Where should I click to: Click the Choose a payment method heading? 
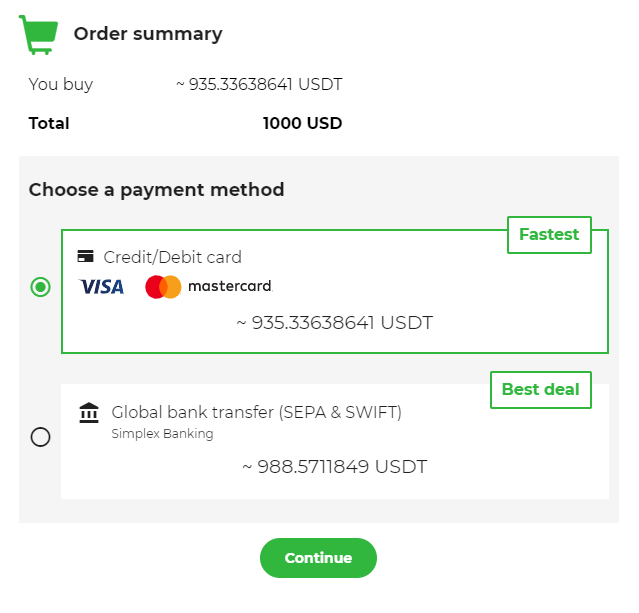point(156,190)
